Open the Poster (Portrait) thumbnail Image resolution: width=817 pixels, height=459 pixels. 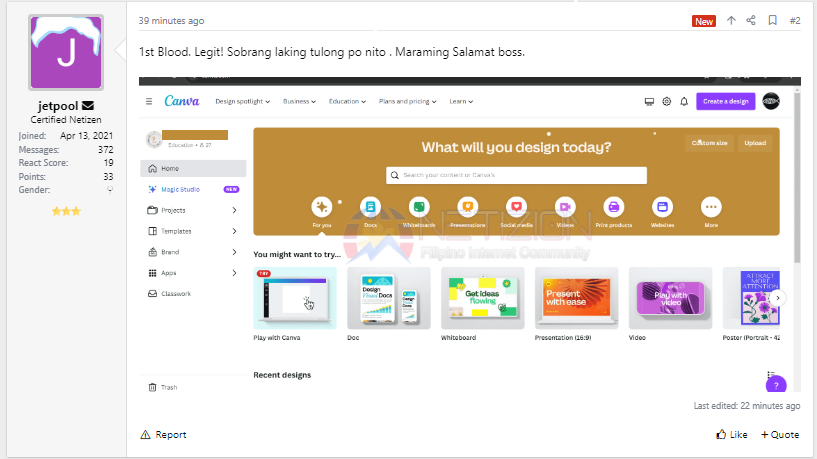point(751,298)
